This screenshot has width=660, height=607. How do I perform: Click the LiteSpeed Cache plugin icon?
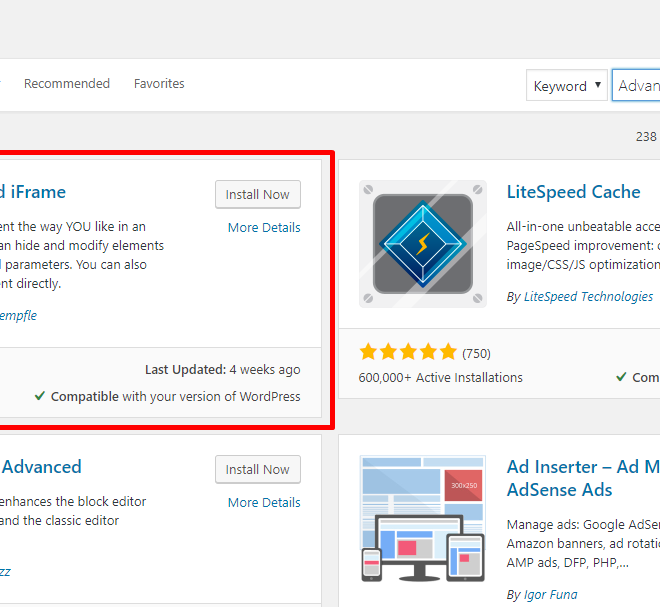(x=423, y=244)
